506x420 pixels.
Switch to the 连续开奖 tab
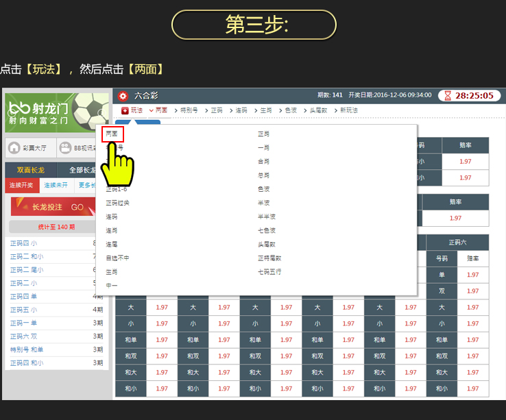22,185
